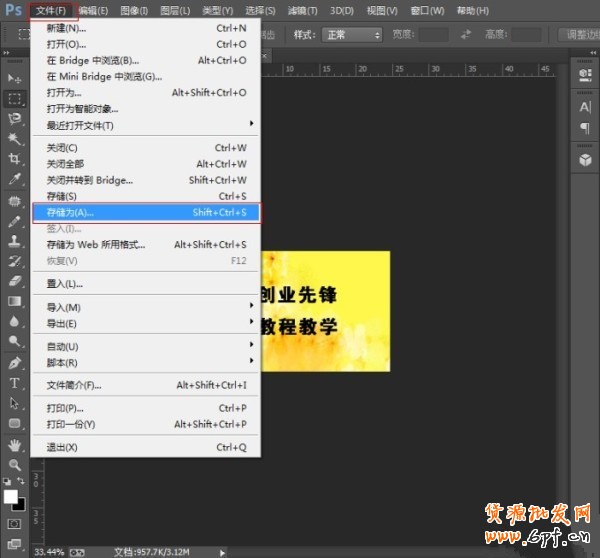
Task: Open the 3D cube panel icon
Action: tap(585, 160)
